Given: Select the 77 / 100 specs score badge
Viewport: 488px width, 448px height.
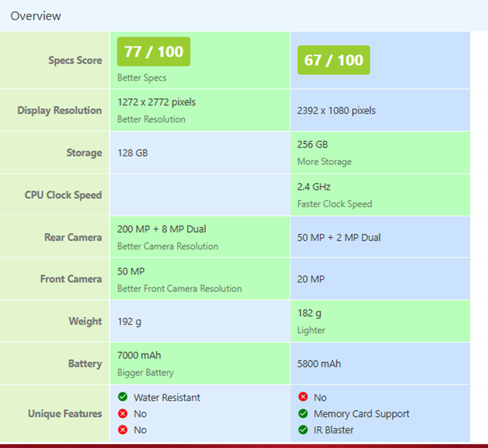Looking at the screenshot, I should pos(154,51).
